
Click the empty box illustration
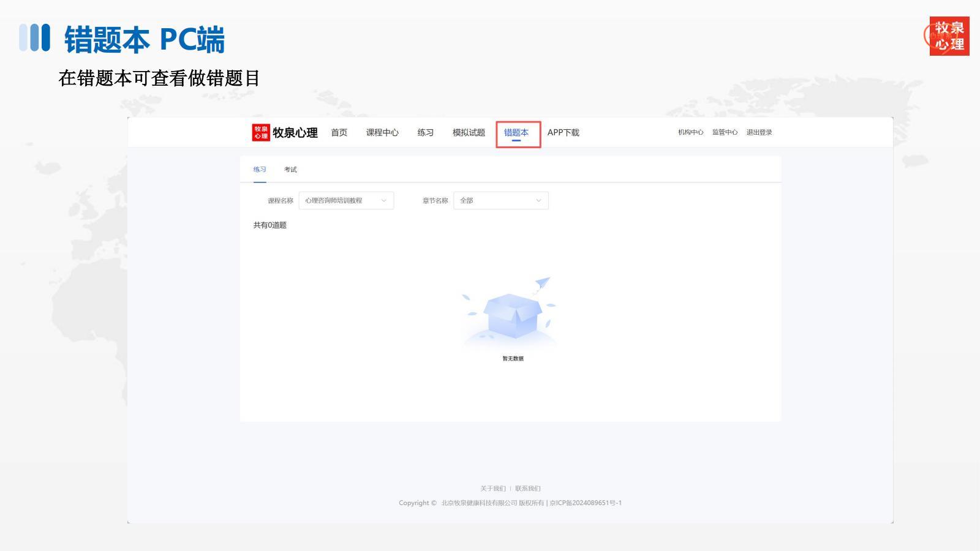tap(513, 315)
